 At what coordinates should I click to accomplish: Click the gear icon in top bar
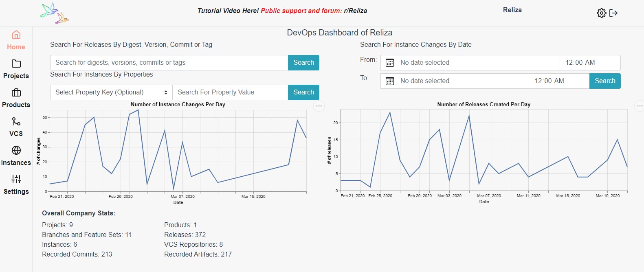click(601, 13)
